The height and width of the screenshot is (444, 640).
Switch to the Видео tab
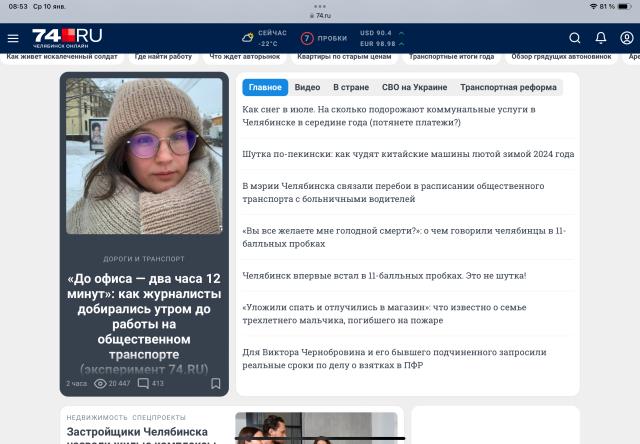click(x=307, y=87)
